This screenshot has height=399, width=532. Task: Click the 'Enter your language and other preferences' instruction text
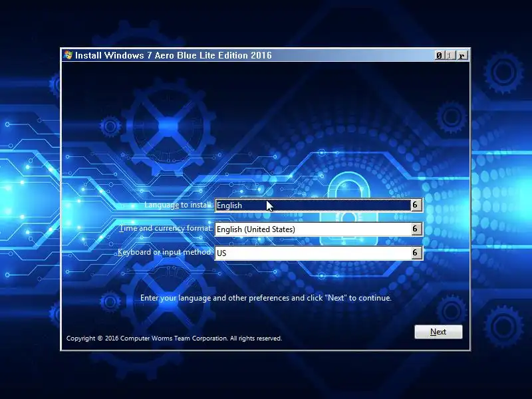tap(265, 298)
